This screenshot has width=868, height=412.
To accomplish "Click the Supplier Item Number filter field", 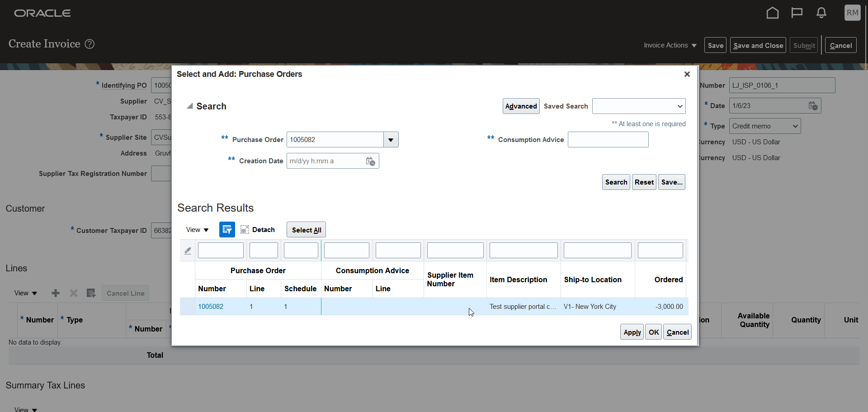I will click(x=455, y=251).
